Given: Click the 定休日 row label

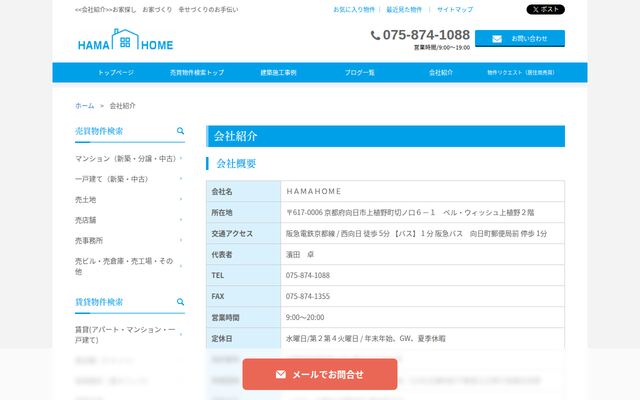Looking at the screenshot, I should [222, 338].
